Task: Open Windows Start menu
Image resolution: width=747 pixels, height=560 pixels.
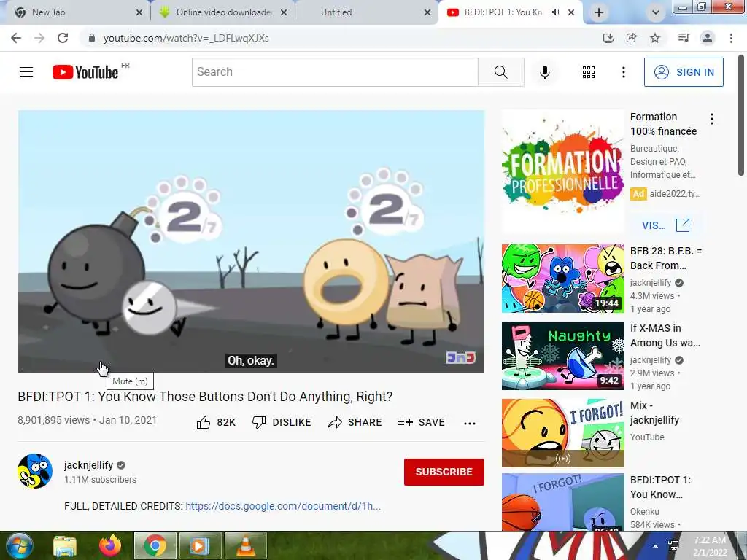Action: pyautogui.click(x=18, y=545)
